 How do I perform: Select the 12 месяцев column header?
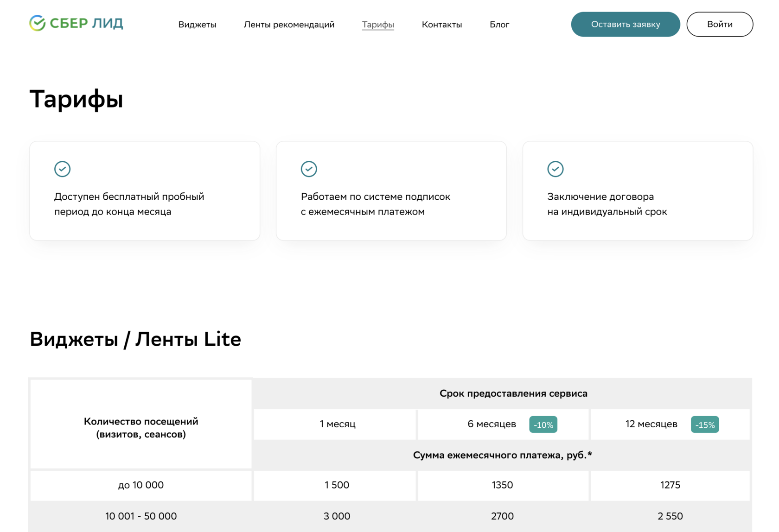[x=670, y=424]
